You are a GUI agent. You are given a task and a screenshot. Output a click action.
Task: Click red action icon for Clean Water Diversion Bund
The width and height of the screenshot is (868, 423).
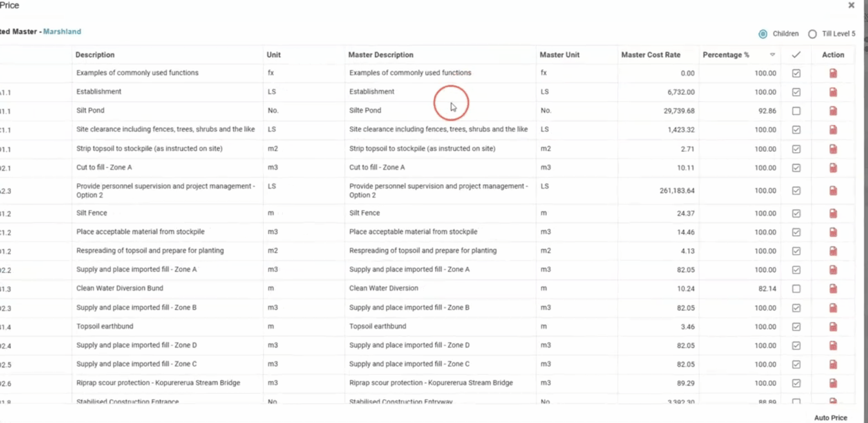coord(833,289)
